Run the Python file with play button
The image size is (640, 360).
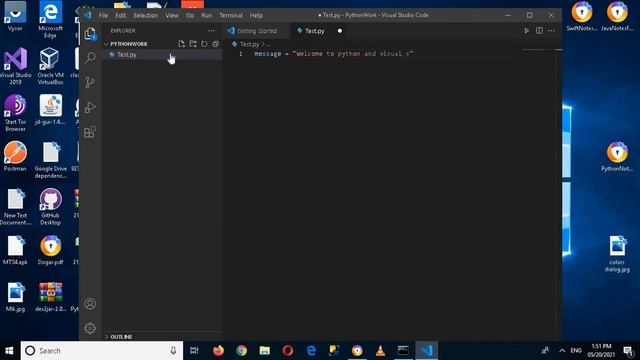pyautogui.click(x=527, y=31)
